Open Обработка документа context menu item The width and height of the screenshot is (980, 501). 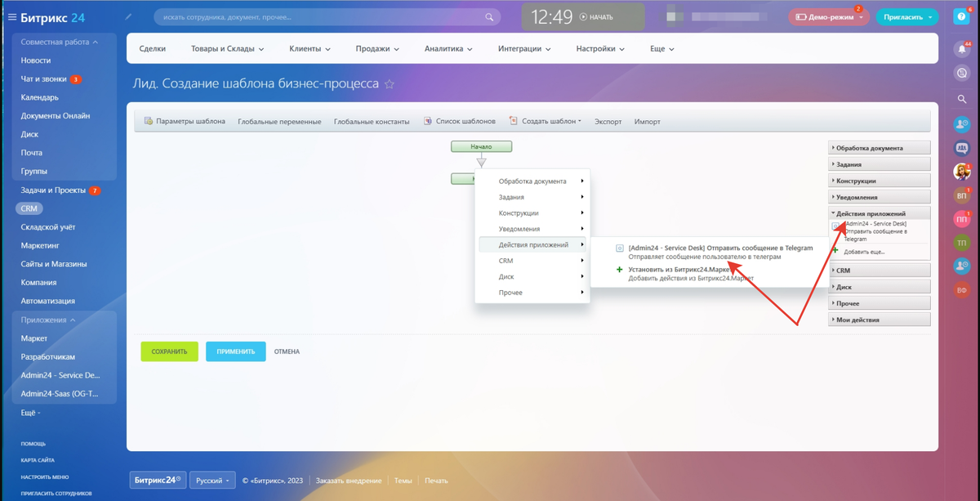(x=532, y=181)
